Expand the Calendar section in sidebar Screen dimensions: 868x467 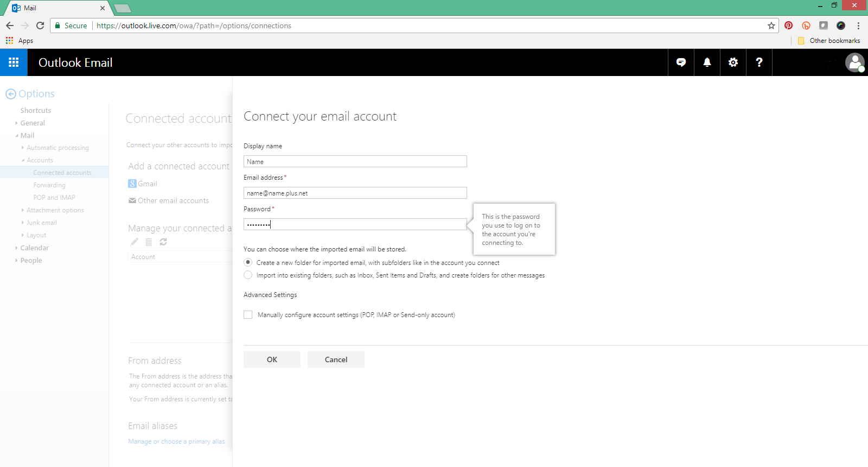[34, 248]
